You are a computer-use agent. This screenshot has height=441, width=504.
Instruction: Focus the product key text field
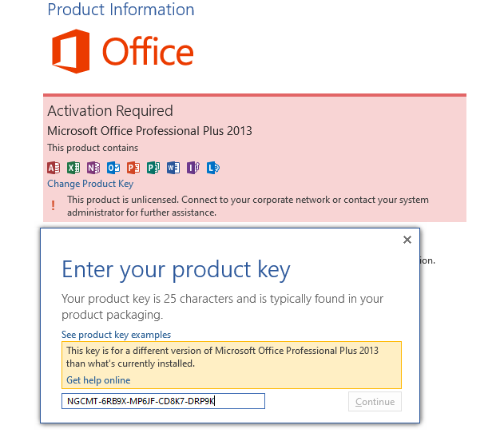(x=163, y=401)
